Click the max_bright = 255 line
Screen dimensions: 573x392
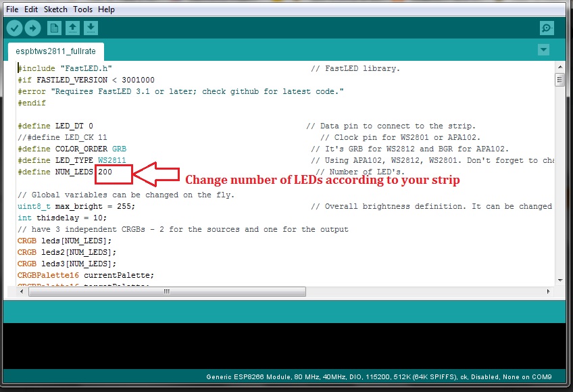76,207
